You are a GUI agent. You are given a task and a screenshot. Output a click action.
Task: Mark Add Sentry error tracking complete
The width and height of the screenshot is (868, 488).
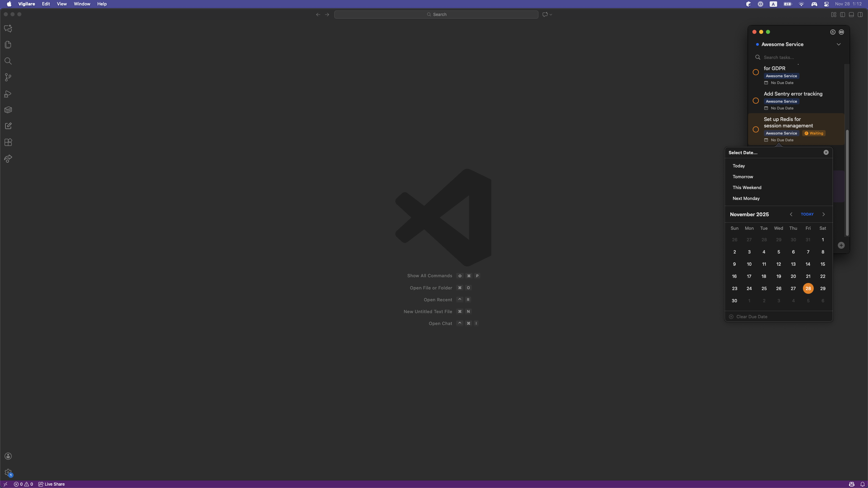[x=756, y=101]
